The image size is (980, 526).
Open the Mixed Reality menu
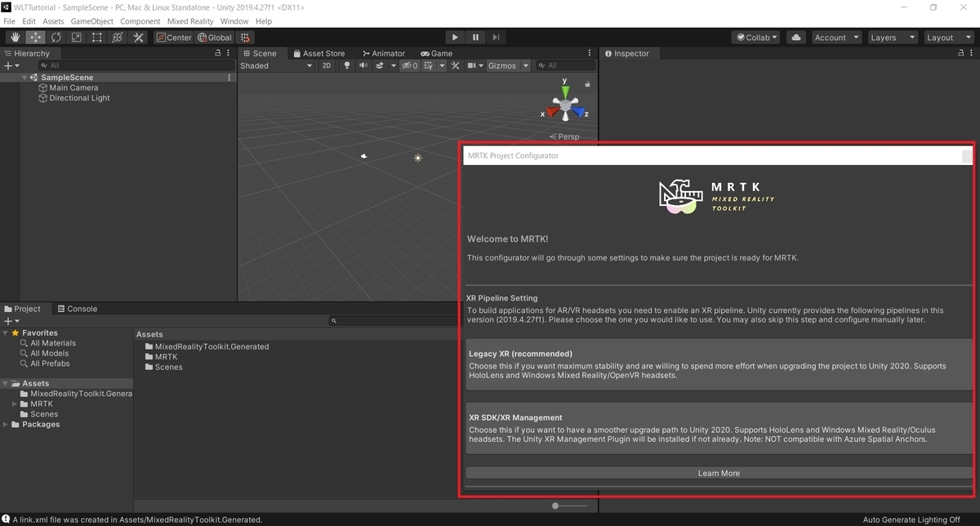coord(190,21)
